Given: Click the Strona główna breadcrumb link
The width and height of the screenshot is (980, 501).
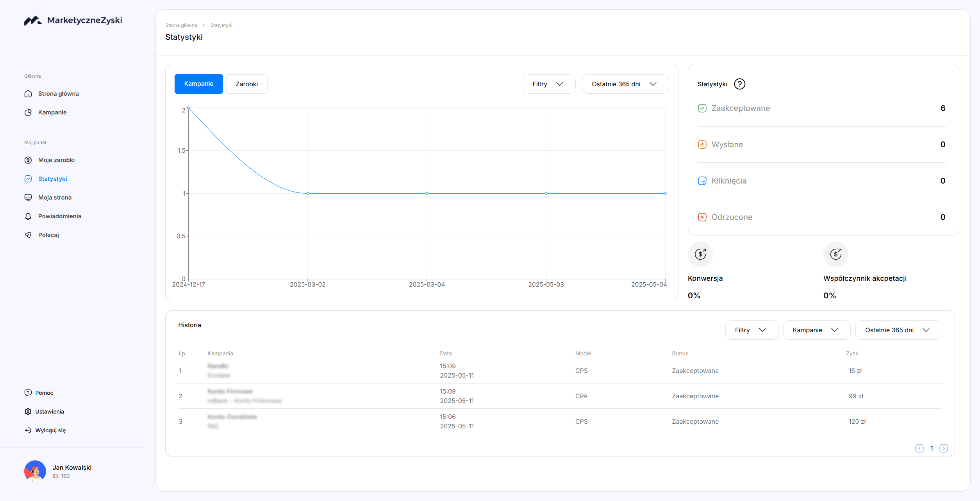Looking at the screenshot, I should click(x=181, y=25).
